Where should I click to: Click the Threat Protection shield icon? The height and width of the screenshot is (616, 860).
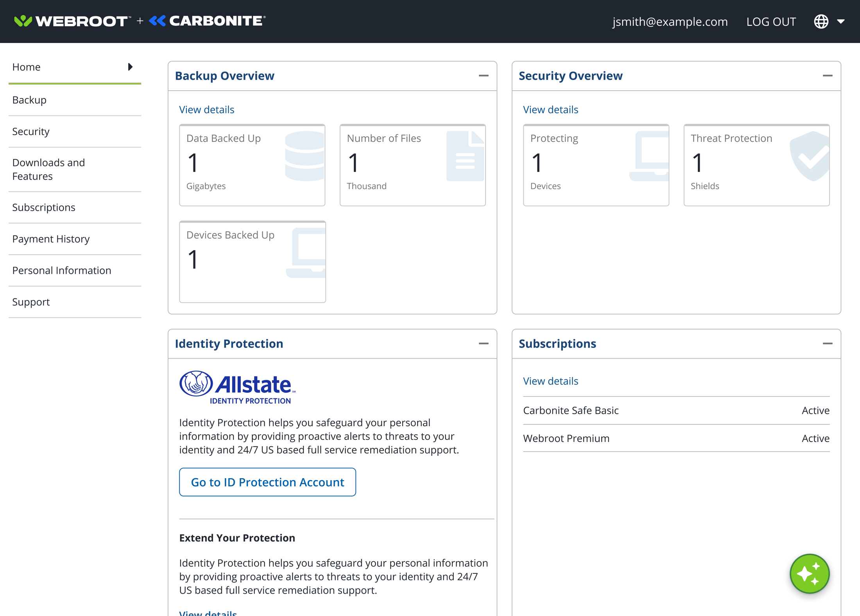pyautogui.click(x=810, y=156)
